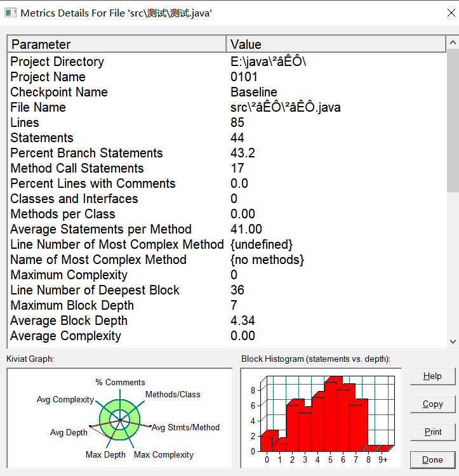The width and height of the screenshot is (459, 476).
Task: Close the Metrics Details dialog
Action: click(451, 13)
